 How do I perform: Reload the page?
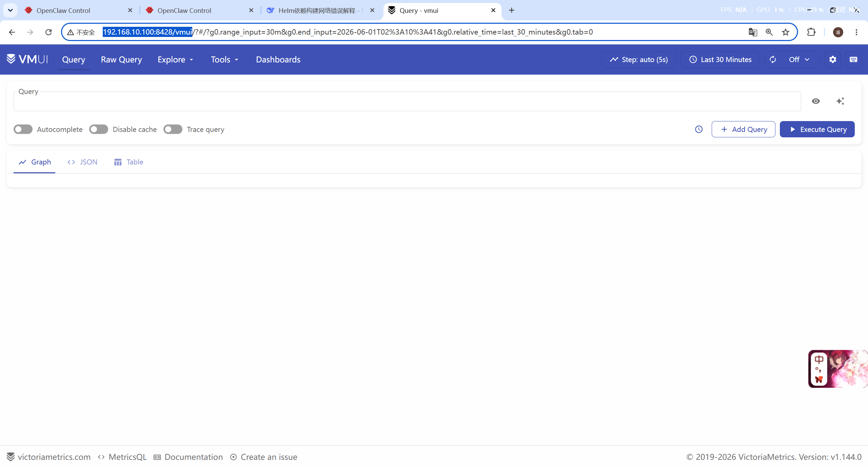[x=48, y=32]
